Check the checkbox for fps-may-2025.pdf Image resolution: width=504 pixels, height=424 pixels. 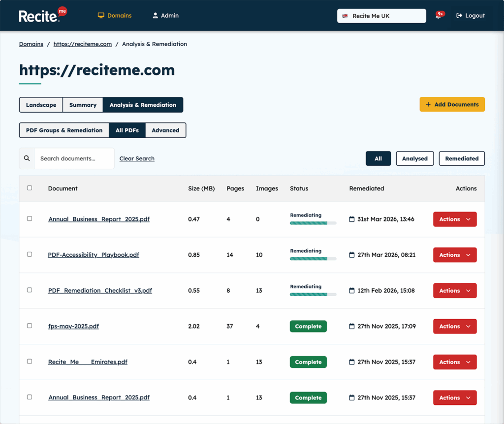(29, 326)
